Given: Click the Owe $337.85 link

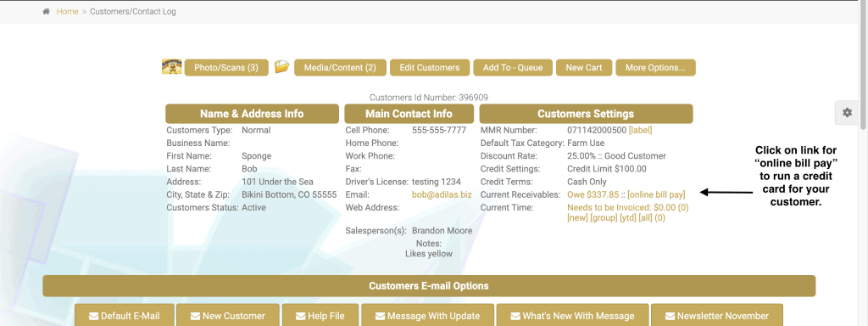Looking at the screenshot, I should click(593, 194).
